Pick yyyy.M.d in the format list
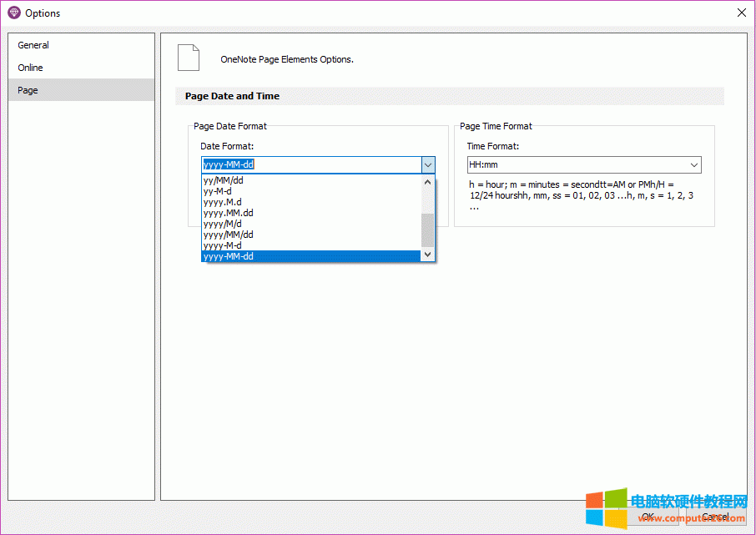756x535 pixels. (x=223, y=202)
